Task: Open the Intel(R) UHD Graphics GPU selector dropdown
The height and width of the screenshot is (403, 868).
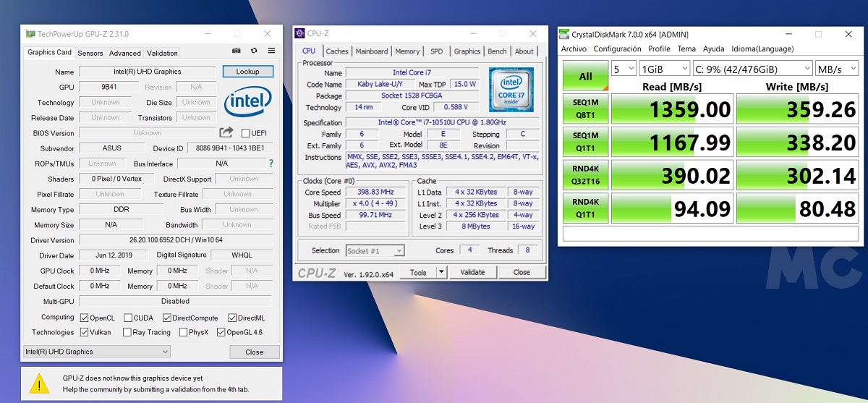Action: tap(97, 352)
